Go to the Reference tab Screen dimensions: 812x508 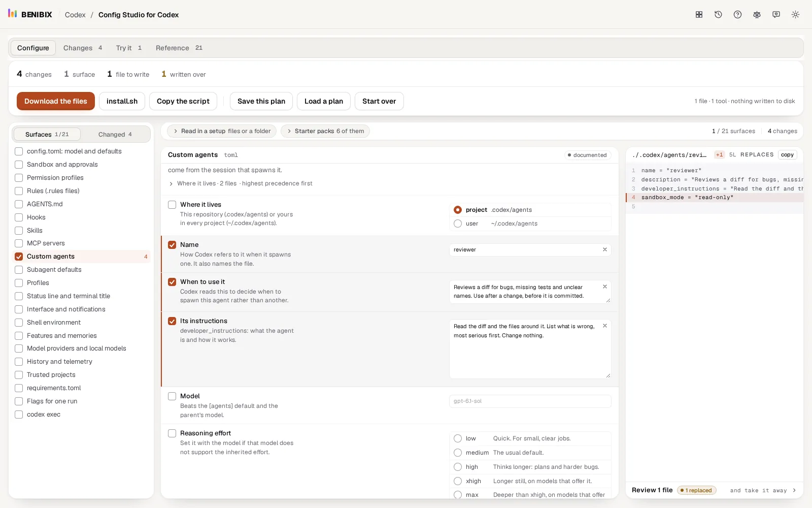click(179, 48)
